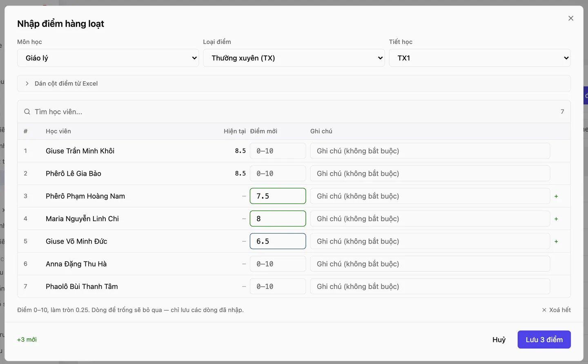
Task: Click the Ghi chú column header
Action: [321, 131]
